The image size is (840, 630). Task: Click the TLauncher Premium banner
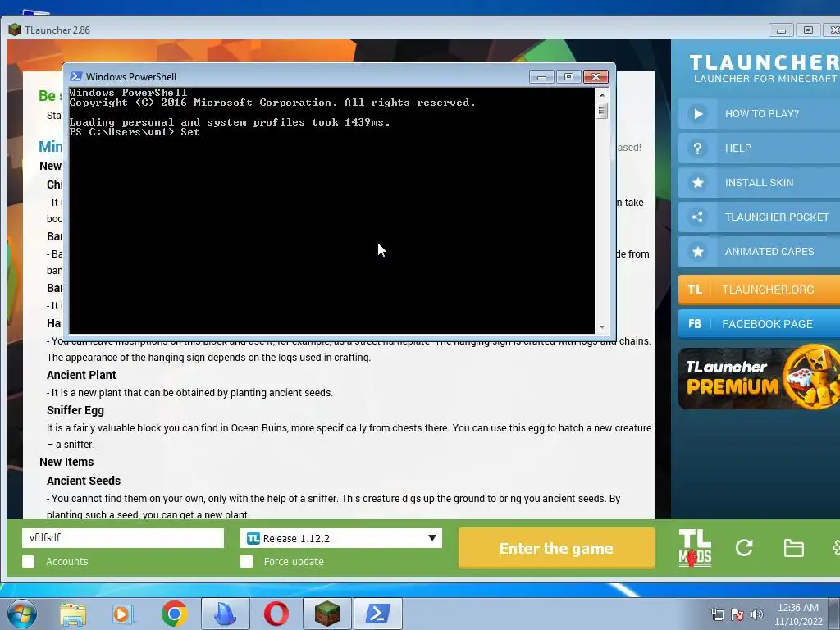click(x=759, y=378)
